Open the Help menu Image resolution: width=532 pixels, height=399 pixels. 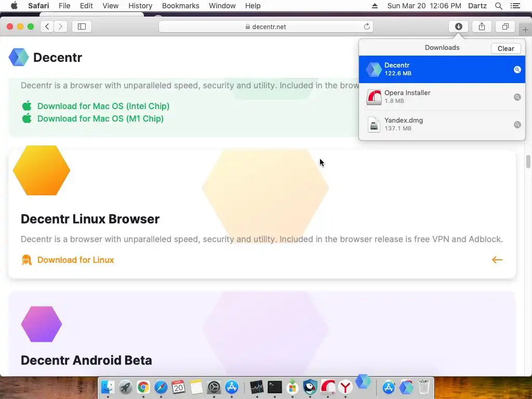(253, 6)
